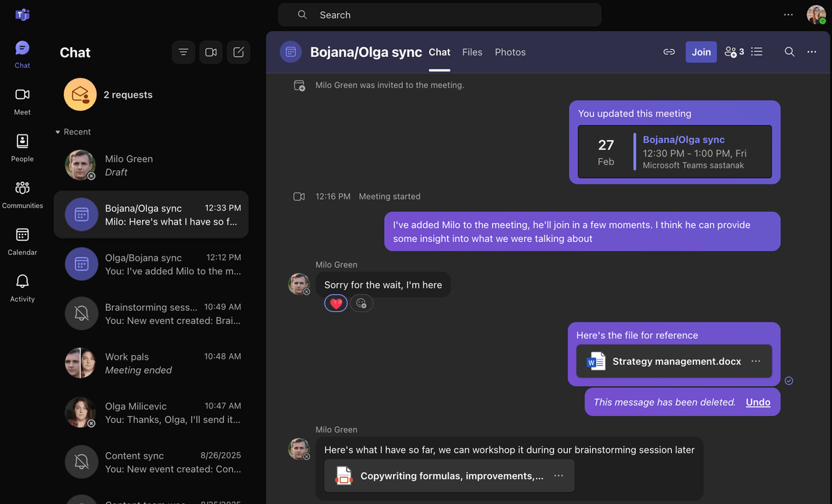Switch to the Files tab
The width and height of the screenshot is (832, 504).
[x=472, y=52]
